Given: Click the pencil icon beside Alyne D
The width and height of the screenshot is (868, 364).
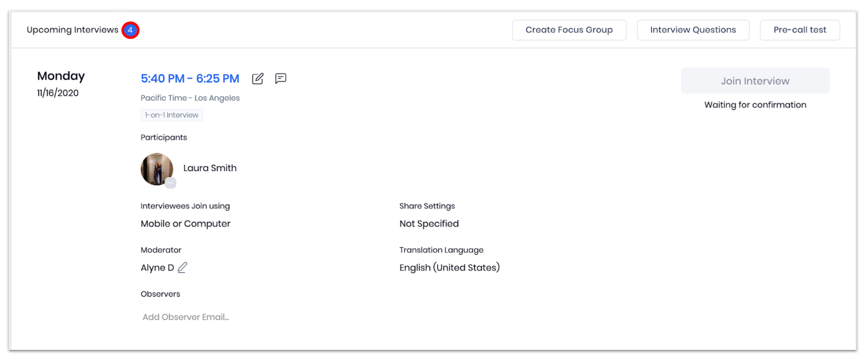Looking at the screenshot, I should coord(182,268).
